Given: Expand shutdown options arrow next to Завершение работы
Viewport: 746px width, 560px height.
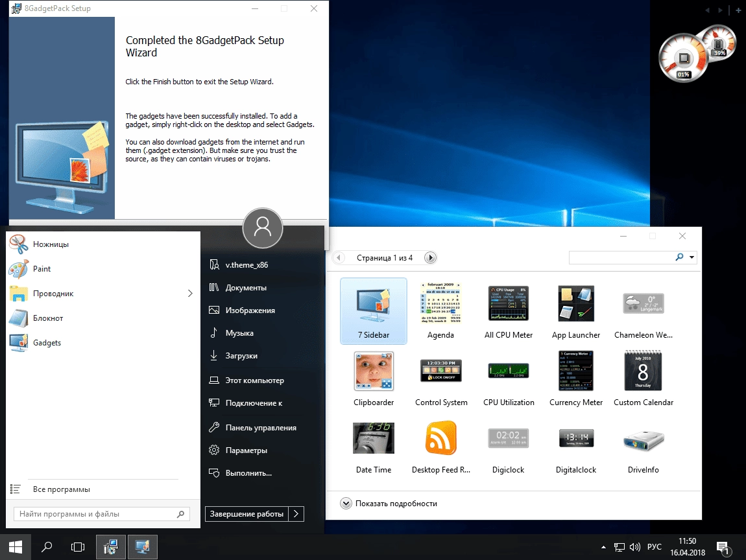Looking at the screenshot, I should pos(296,514).
